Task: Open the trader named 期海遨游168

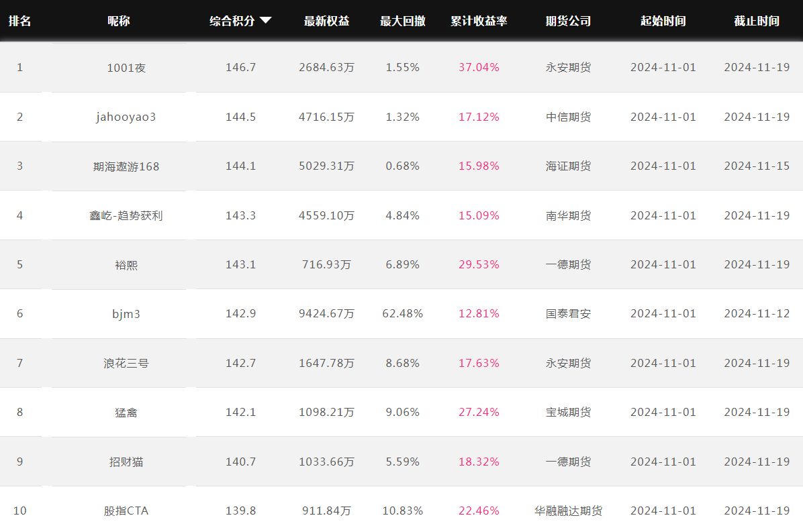Action: tap(126, 166)
